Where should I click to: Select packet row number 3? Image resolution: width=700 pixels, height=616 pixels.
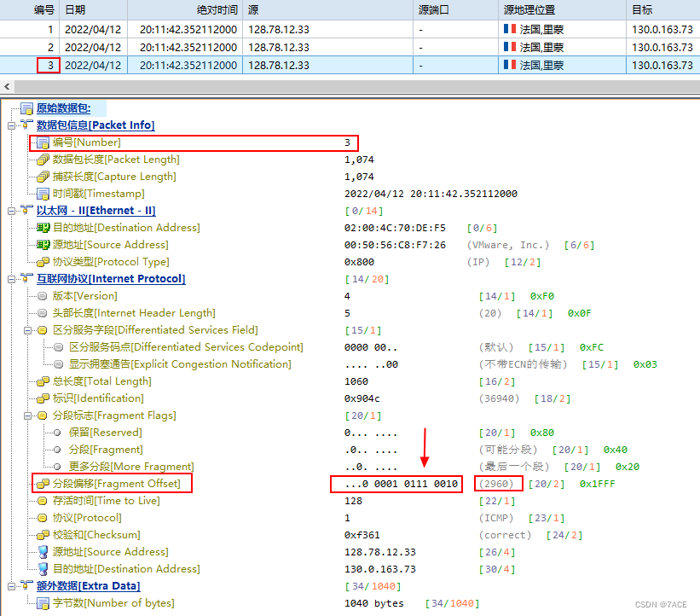click(350, 65)
